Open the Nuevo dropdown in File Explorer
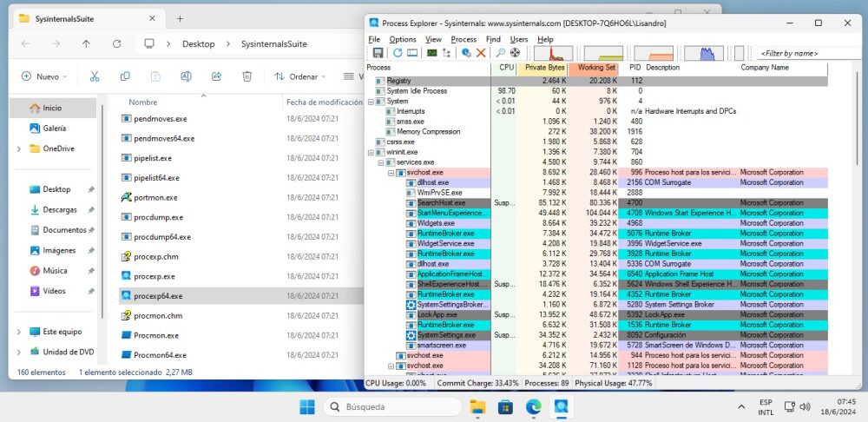This screenshot has width=868, height=422. (x=44, y=76)
